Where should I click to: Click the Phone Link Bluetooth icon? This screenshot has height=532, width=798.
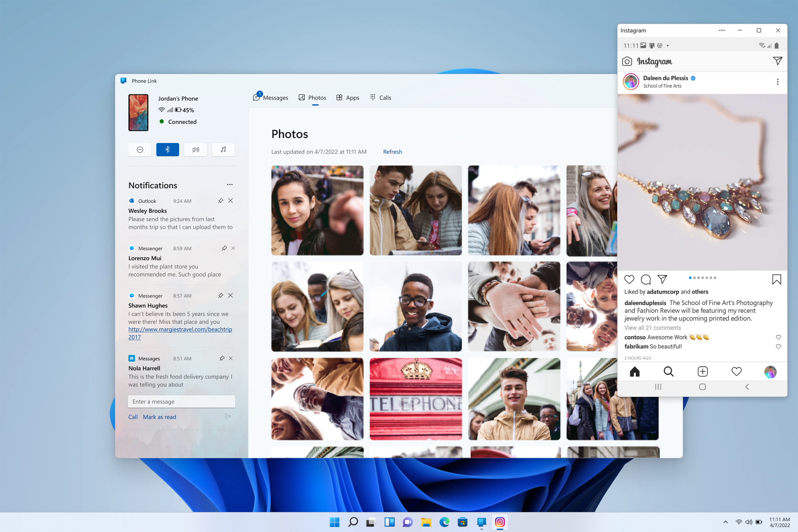(167, 149)
